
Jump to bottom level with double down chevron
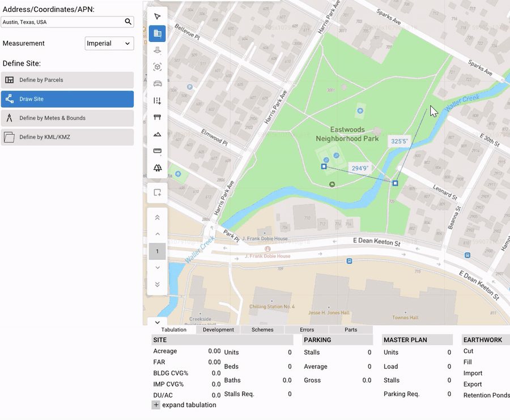pos(158,285)
